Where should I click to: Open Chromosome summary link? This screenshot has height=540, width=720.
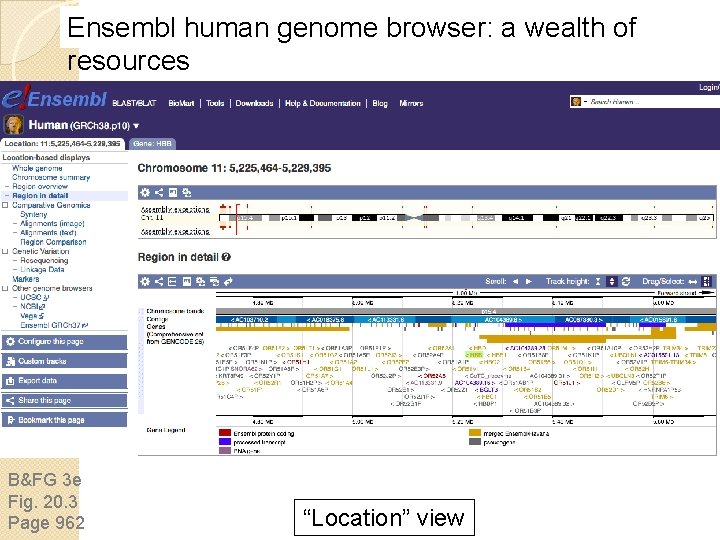pos(51,177)
